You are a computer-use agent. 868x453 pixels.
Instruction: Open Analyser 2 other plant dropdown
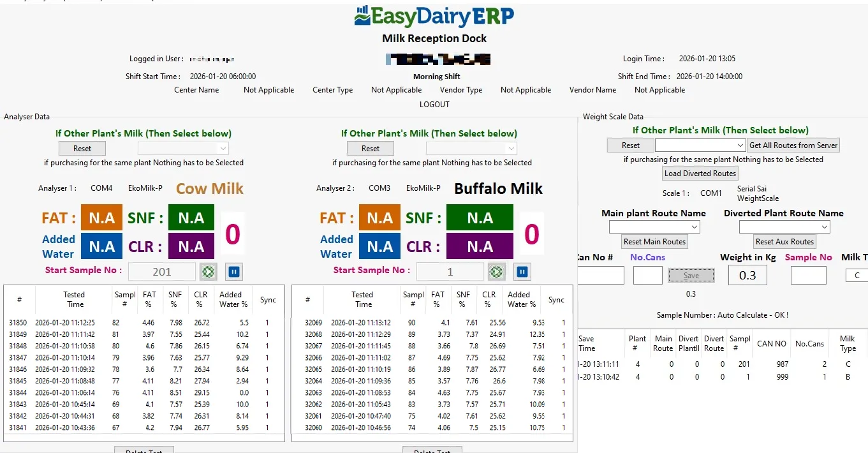(471, 148)
